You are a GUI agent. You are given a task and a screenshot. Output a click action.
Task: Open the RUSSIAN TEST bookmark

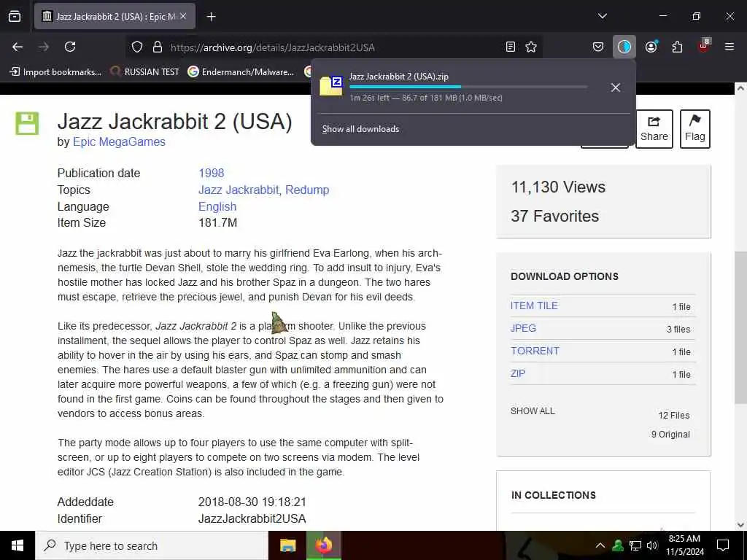click(145, 72)
